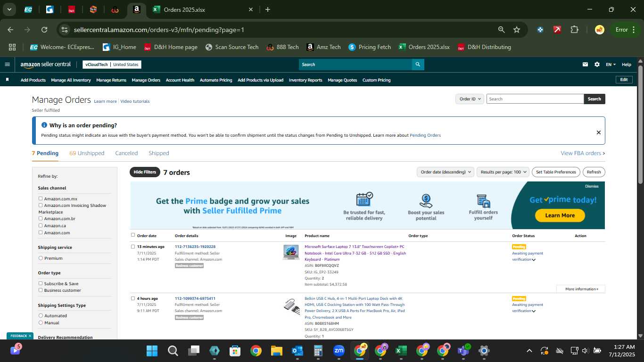Dismiss the pending order info banner
Viewport: 644px width, 362px height.
(x=599, y=132)
